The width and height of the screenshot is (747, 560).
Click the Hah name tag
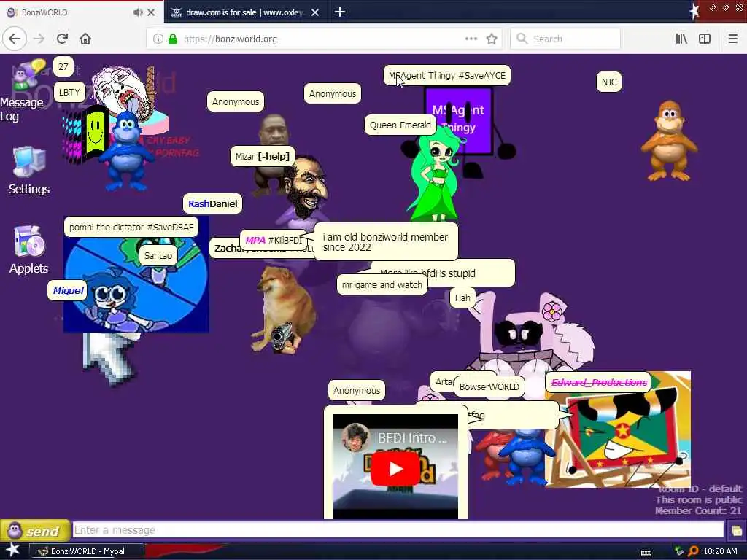pyautogui.click(x=462, y=298)
